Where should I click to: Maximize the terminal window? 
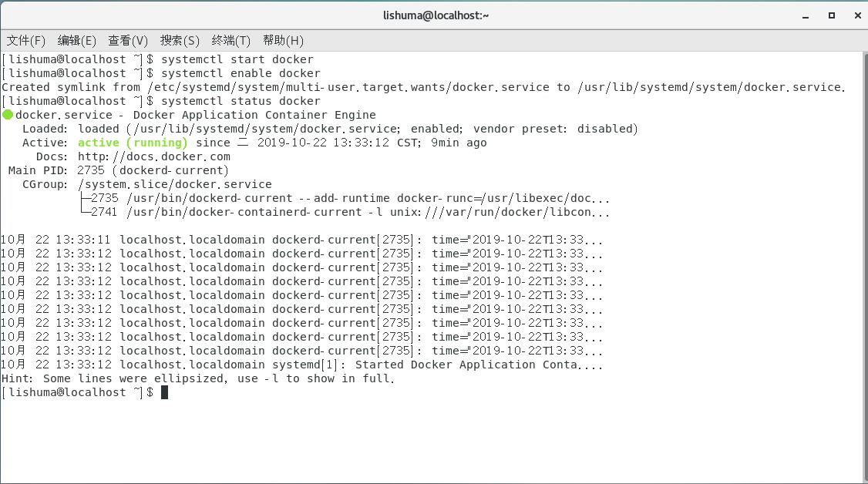(831, 15)
